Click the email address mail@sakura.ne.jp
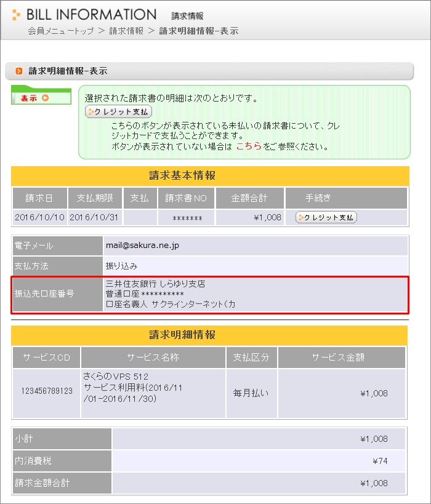This screenshot has width=431, height=504. [x=142, y=245]
